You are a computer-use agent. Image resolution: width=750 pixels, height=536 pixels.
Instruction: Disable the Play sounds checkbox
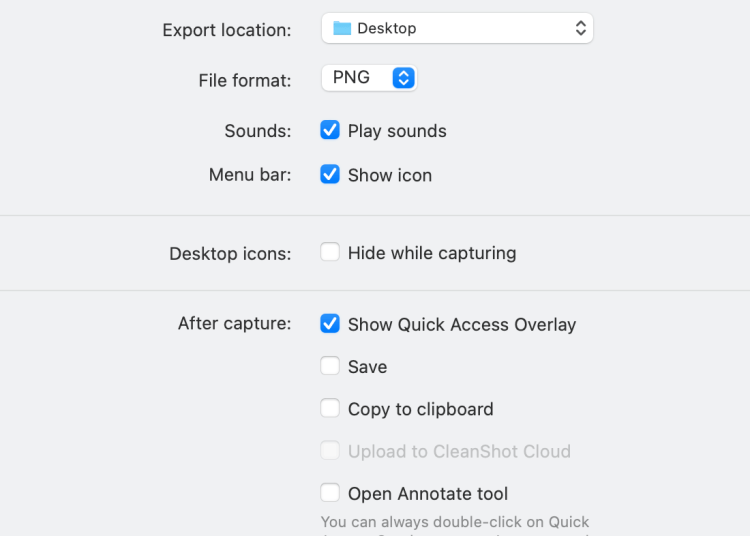pos(330,130)
